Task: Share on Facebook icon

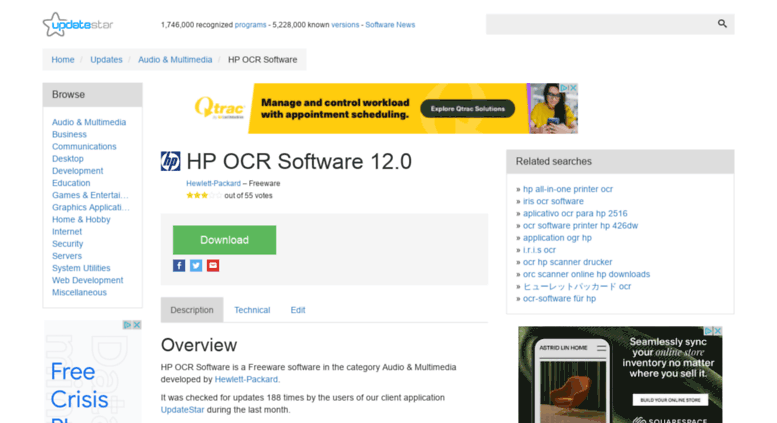Action: click(179, 265)
